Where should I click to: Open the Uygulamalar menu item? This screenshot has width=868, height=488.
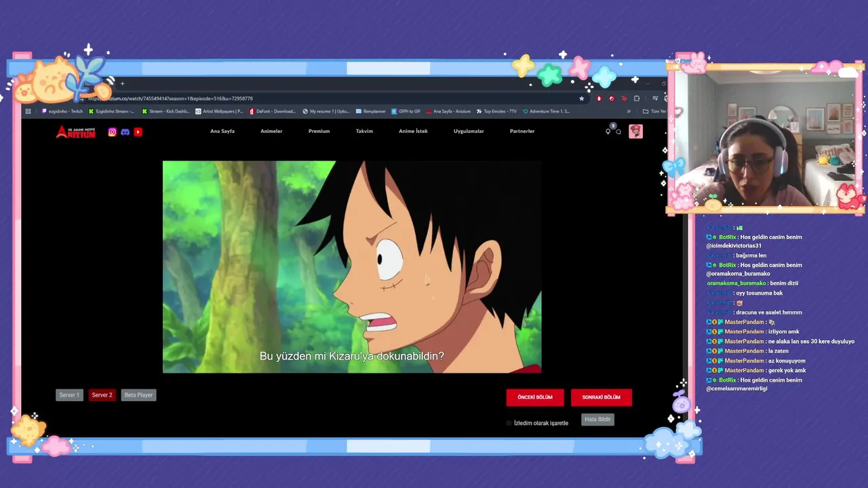[x=469, y=131]
